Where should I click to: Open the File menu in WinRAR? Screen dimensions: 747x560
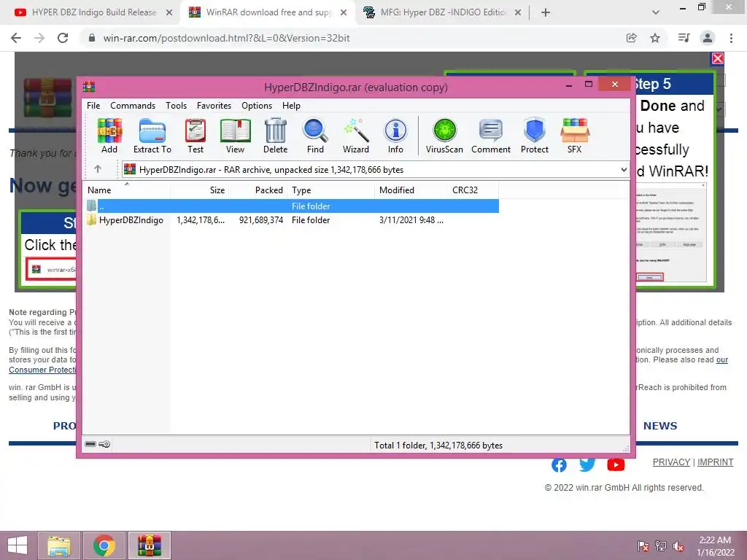click(x=93, y=106)
